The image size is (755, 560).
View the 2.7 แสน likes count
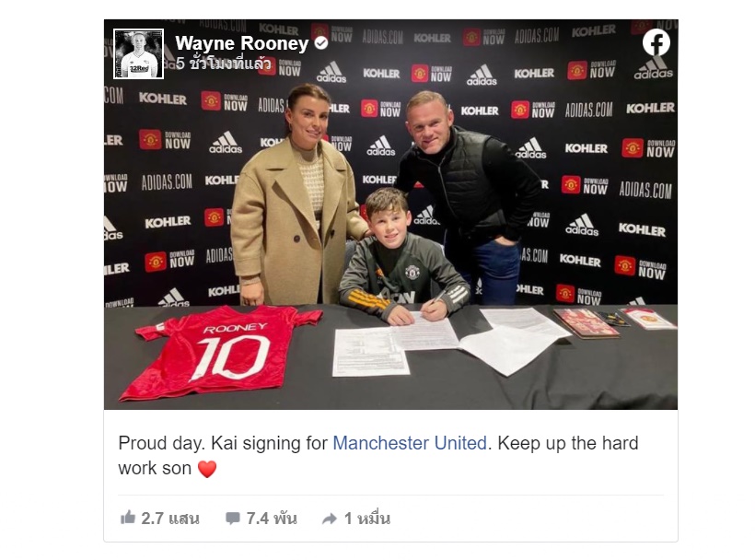point(170,519)
